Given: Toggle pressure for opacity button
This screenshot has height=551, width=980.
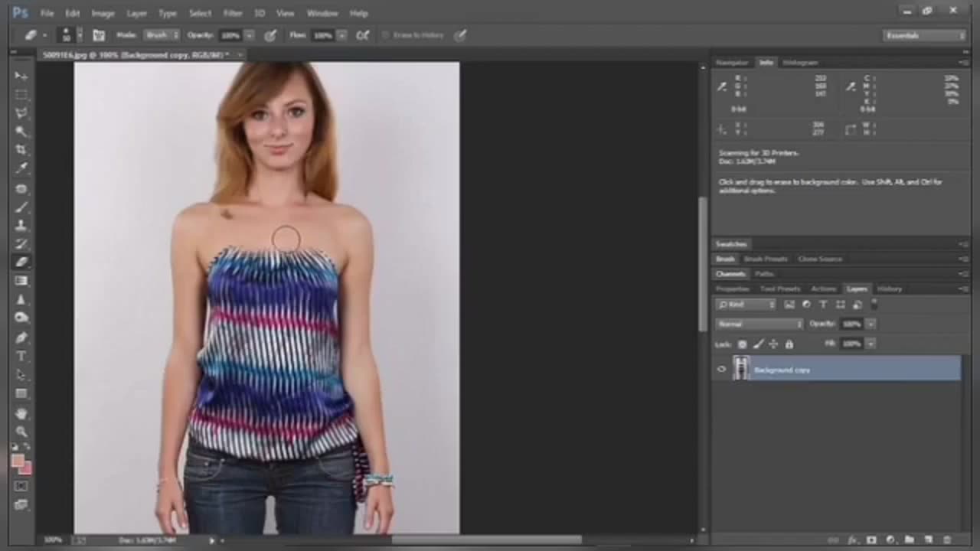Looking at the screenshot, I should click(x=270, y=35).
